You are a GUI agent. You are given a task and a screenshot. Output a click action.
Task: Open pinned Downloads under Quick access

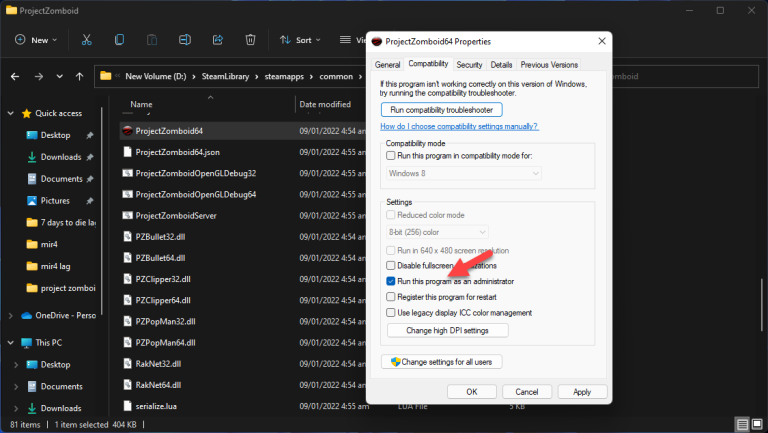(61, 157)
